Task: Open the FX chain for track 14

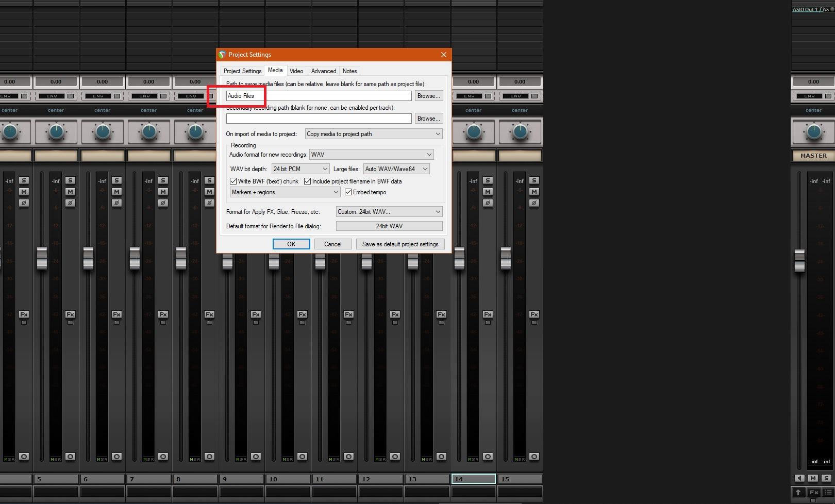Action: click(x=488, y=314)
